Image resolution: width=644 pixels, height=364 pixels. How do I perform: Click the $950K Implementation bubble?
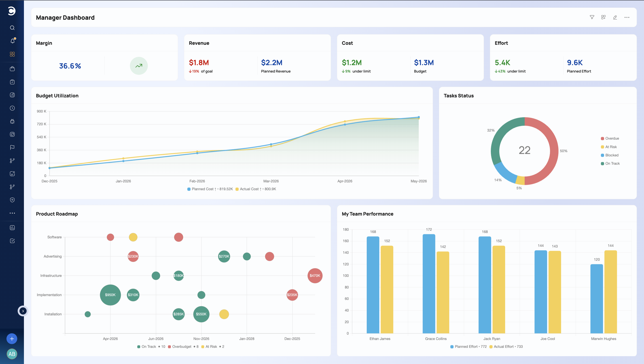tap(110, 295)
